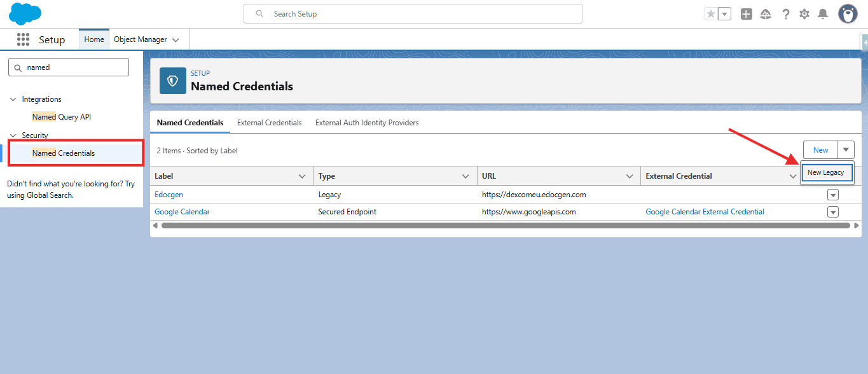Select the Named Credentials tab
Screen dimensions: 868x374
[x=190, y=123]
